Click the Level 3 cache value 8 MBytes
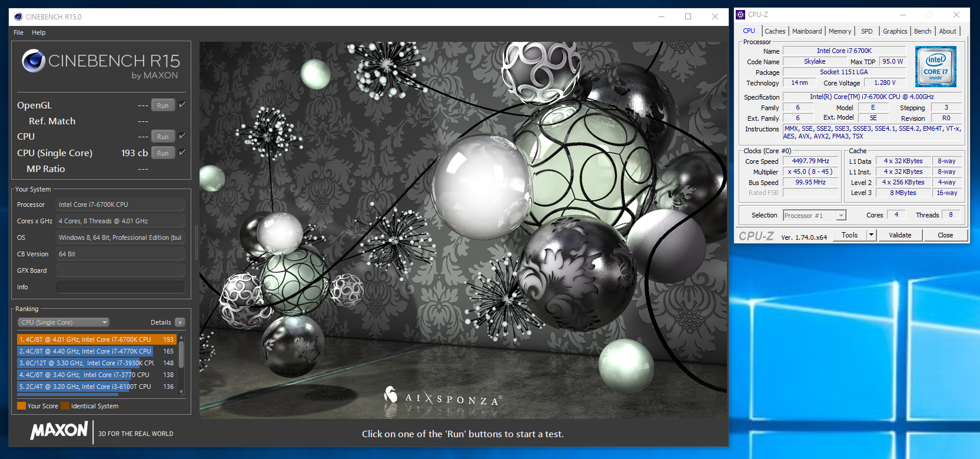The width and height of the screenshot is (980, 459). pos(903,193)
